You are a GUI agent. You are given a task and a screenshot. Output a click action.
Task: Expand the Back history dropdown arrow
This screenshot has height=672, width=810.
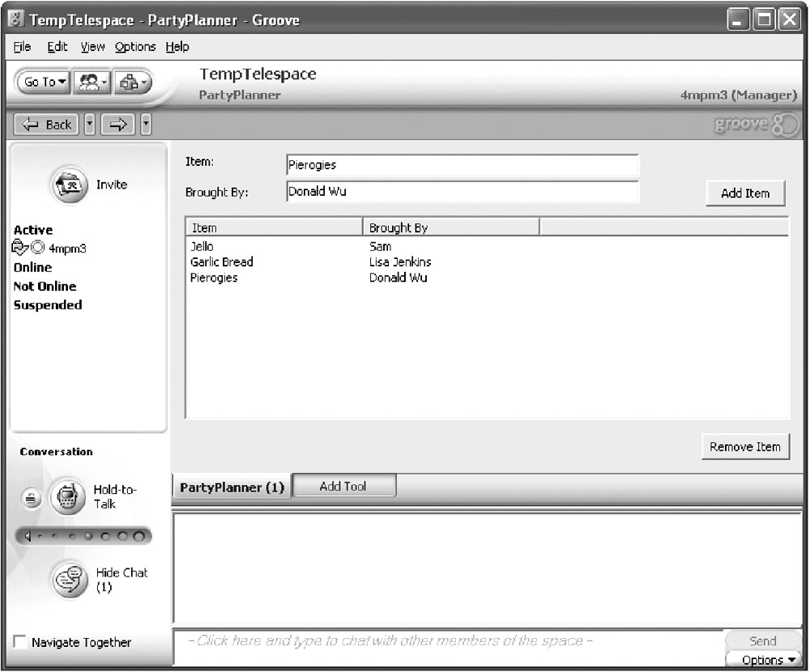[x=90, y=125]
